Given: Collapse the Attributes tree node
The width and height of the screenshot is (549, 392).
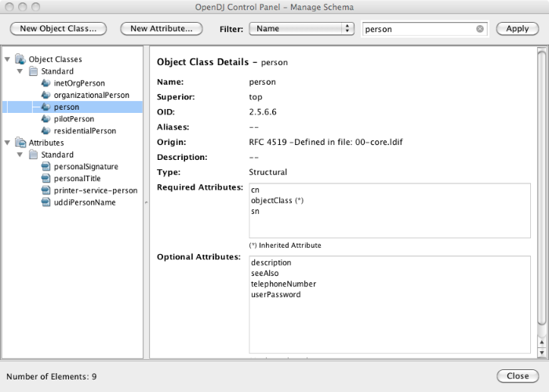Looking at the screenshot, I should pos(7,143).
